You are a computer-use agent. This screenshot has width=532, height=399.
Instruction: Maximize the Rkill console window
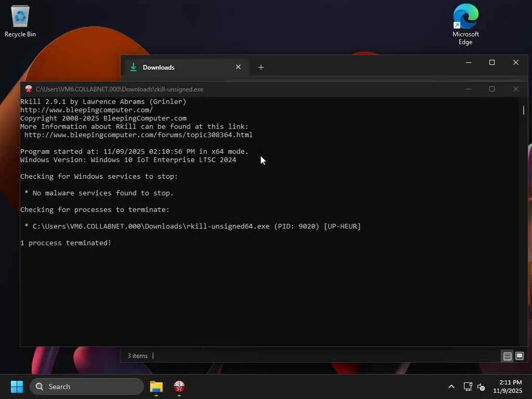[491, 89]
